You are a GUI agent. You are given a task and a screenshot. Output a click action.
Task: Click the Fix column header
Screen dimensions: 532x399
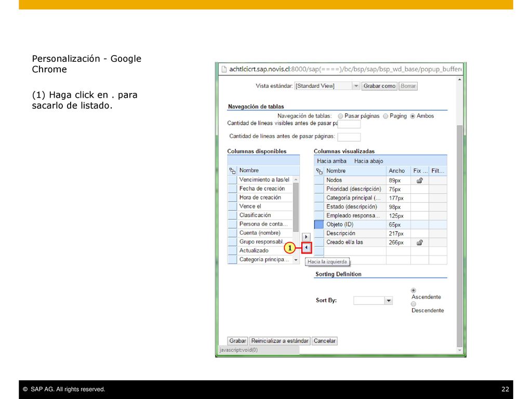point(420,171)
